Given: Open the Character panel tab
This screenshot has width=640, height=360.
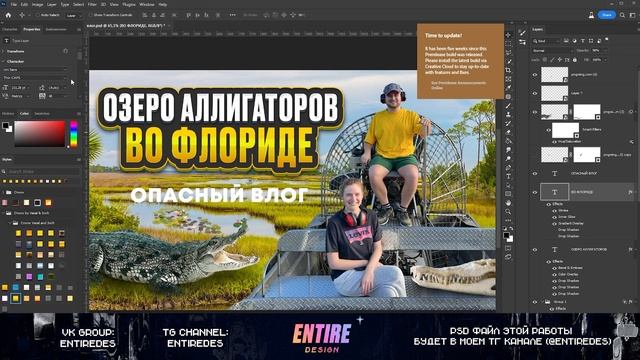Looking at the screenshot, I should coord(10,29).
